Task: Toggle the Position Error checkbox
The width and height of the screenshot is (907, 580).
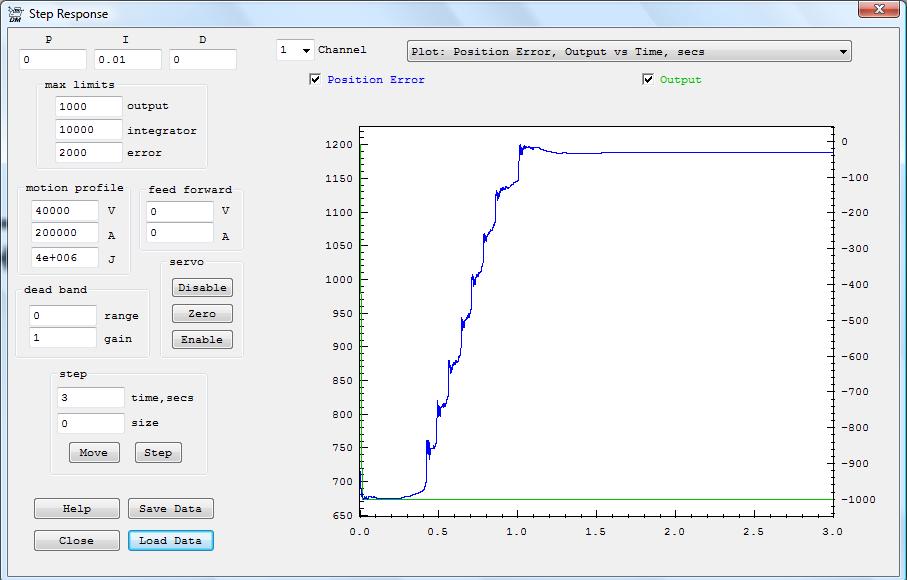Action: 316,80
